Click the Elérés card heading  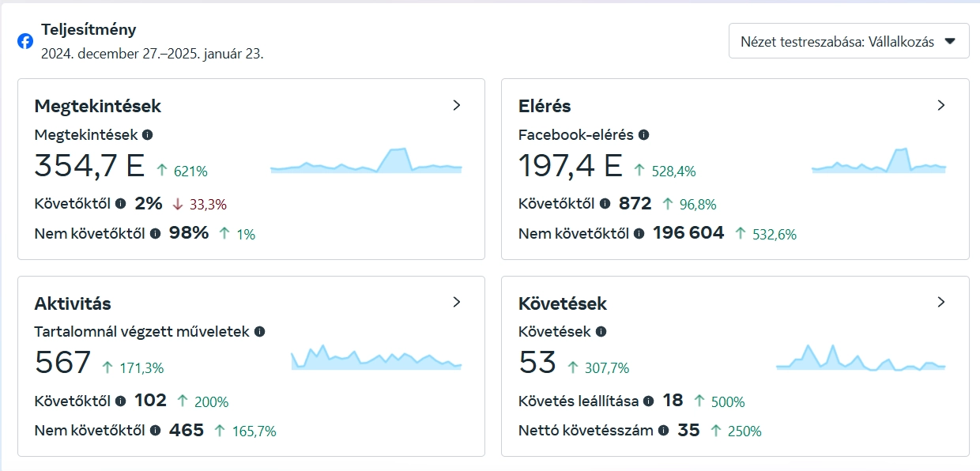pyautogui.click(x=545, y=106)
